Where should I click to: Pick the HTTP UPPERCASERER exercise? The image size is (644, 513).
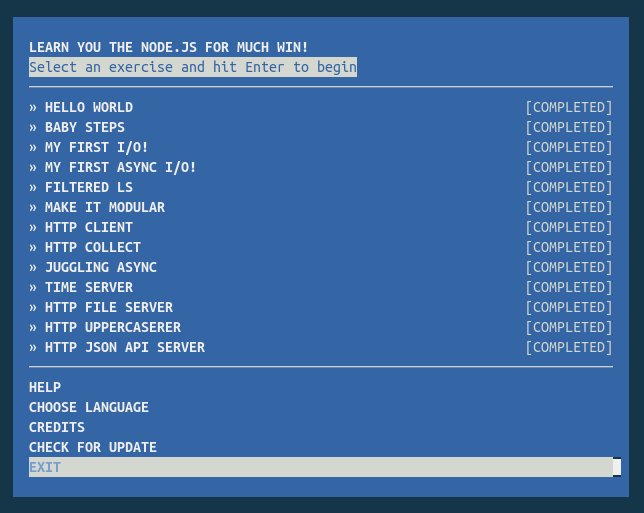(x=321, y=327)
